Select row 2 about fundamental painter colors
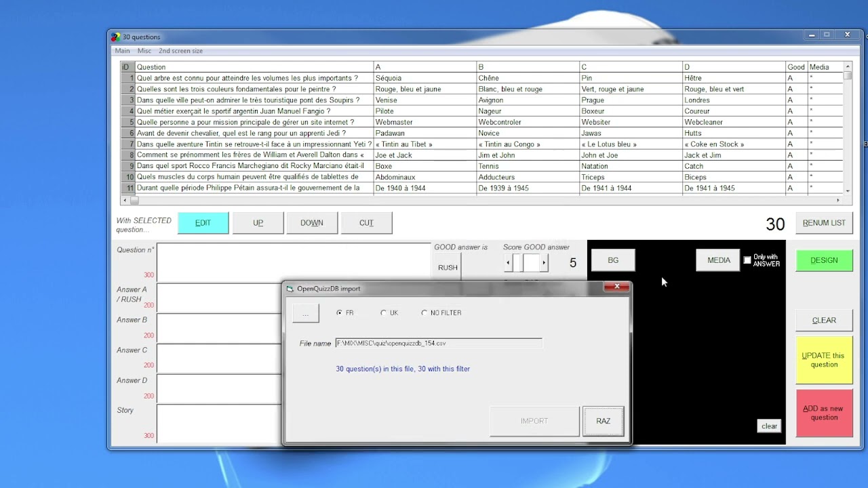The image size is (868, 488). pyautogui.click(x=481, y=89)
